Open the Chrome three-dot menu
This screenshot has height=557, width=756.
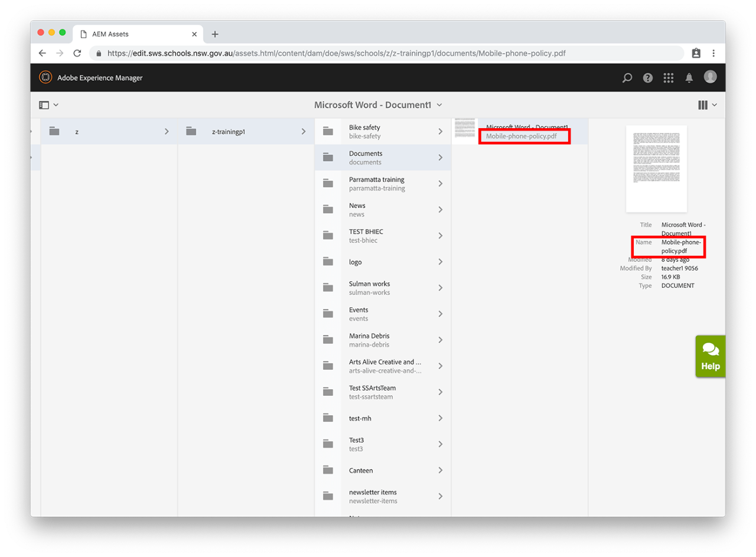713,53
